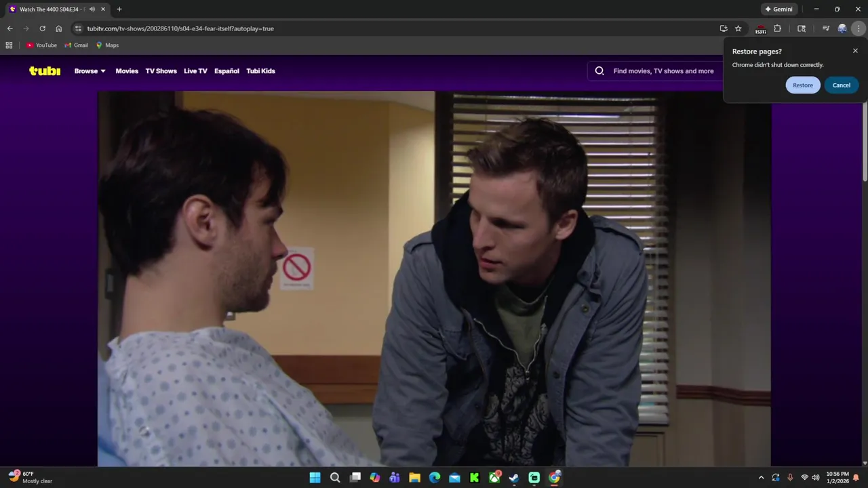Open the extension with red badge
This screenshot has width=868, height=488.
761,28
